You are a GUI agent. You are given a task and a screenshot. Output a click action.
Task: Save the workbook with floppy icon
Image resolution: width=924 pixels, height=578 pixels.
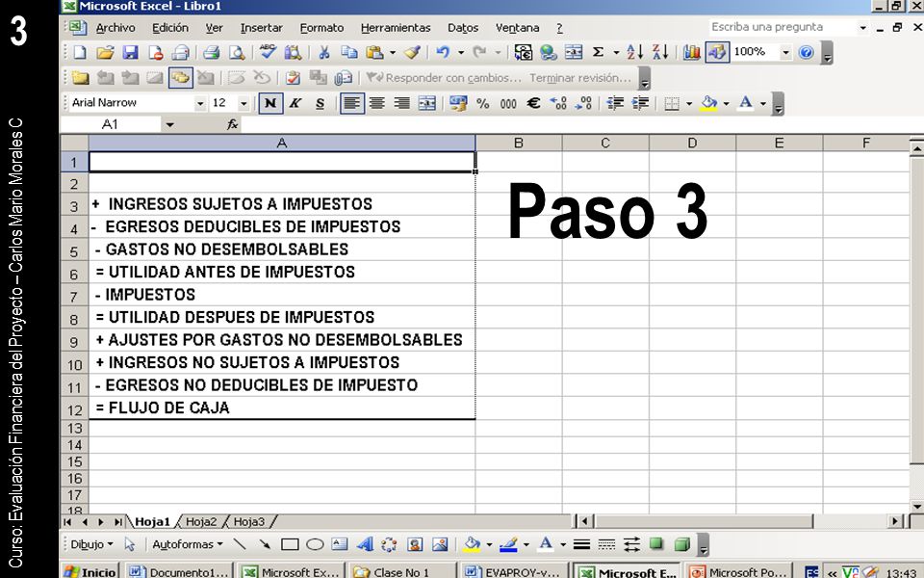130,52
